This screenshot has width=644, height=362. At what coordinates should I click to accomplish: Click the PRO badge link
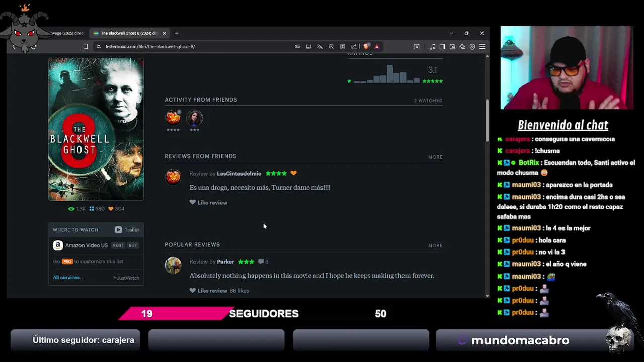(67, 262)
